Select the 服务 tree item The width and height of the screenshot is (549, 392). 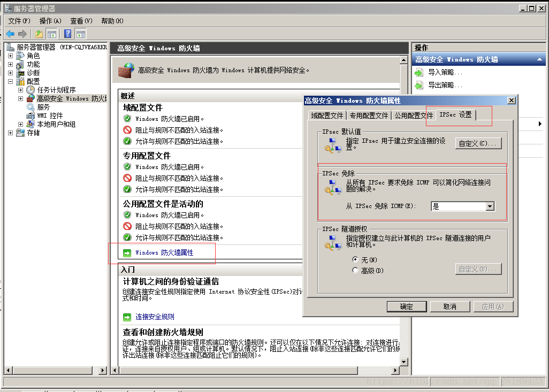[x=43, y=107]
